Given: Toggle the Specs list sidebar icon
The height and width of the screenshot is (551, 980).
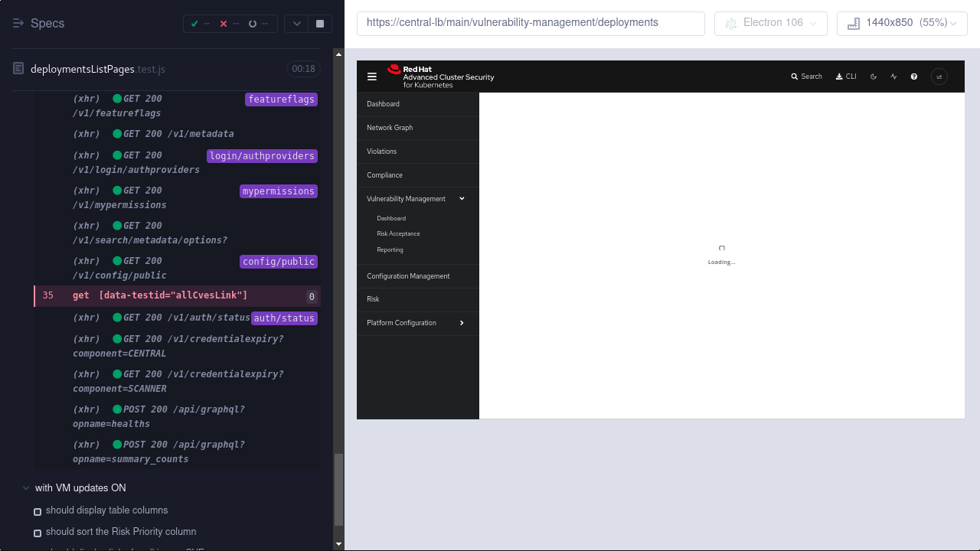Looking at the screenshot, I should [x=18, y=24].
